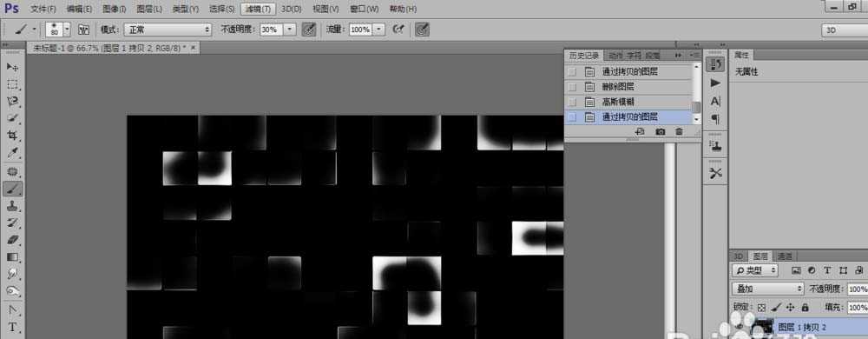Open the layer blend mode dropdown 叠加
This screenshot has width=868, height=339.
pyautogui.click(x=767, y=289)
